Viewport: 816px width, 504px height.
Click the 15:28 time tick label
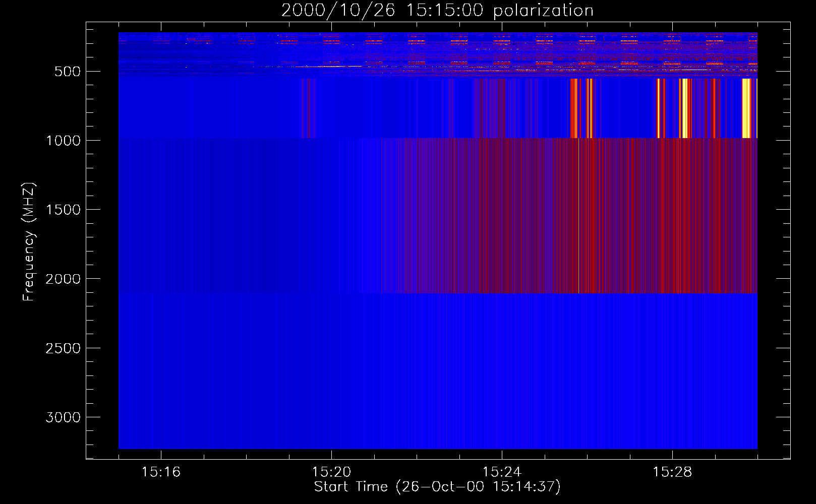[672, 472]
